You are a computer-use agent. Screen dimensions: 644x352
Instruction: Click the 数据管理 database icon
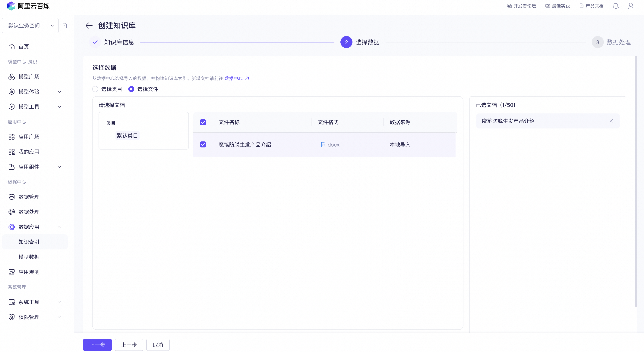[x=11, y=197]
